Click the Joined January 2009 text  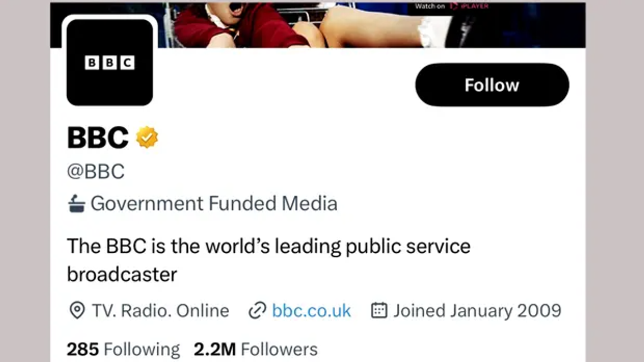(x=477, y=311)
